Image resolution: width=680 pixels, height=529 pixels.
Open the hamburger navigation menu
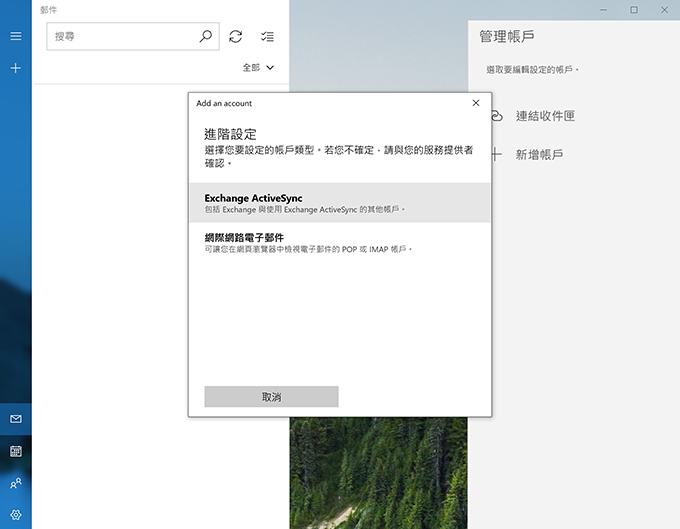coord(16,36)
